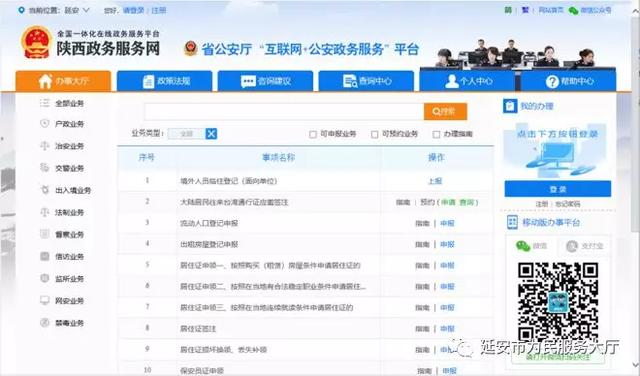The height and width of the screenshot is (376, 640).
Task: Click 查询 in the row 2 预约 options
Action: (x=467, y=202)
